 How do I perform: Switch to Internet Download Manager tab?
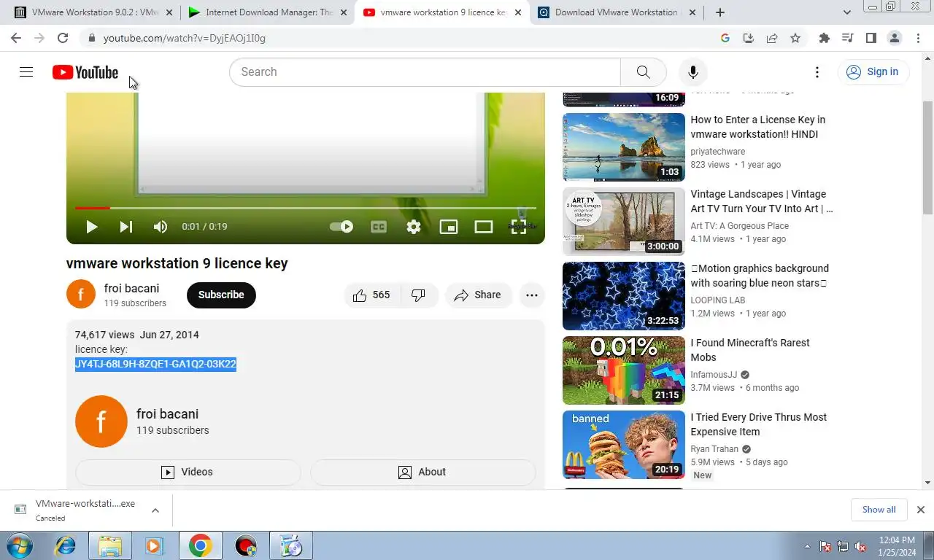point(267,12)
